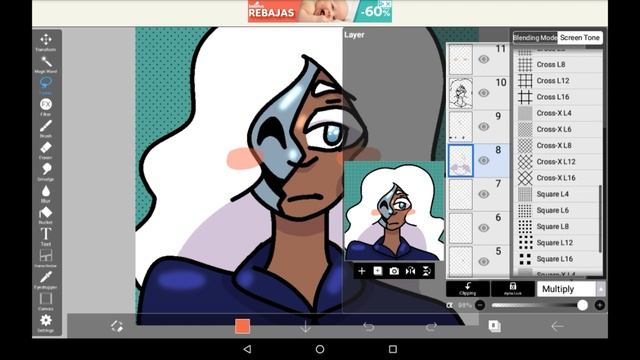Open the Settings gear
The image size is (640, 360).
pos(46,323)
